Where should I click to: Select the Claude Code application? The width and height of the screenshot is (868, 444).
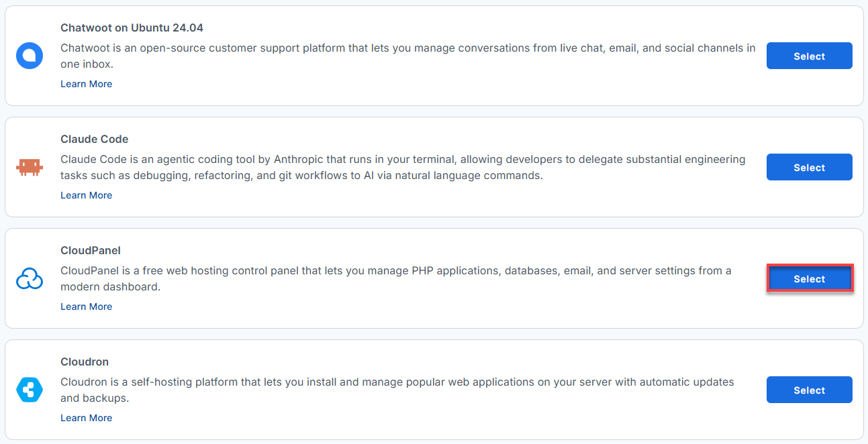point(810,168)
